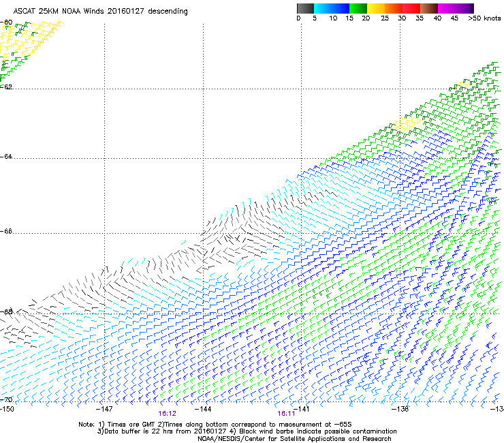Screen dimensions: 504x443
Task: Click the latitude label '-62'
Action: click(x=6, y=87)
